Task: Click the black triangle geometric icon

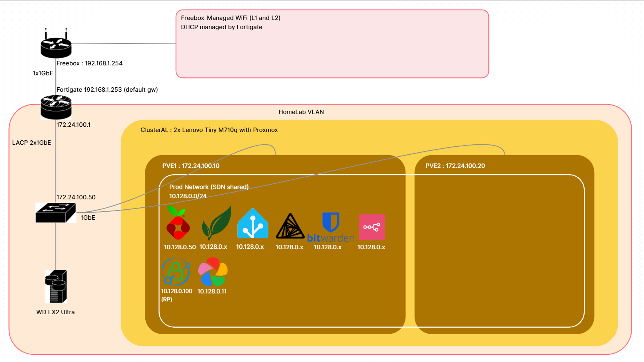Action: point(290,226)
